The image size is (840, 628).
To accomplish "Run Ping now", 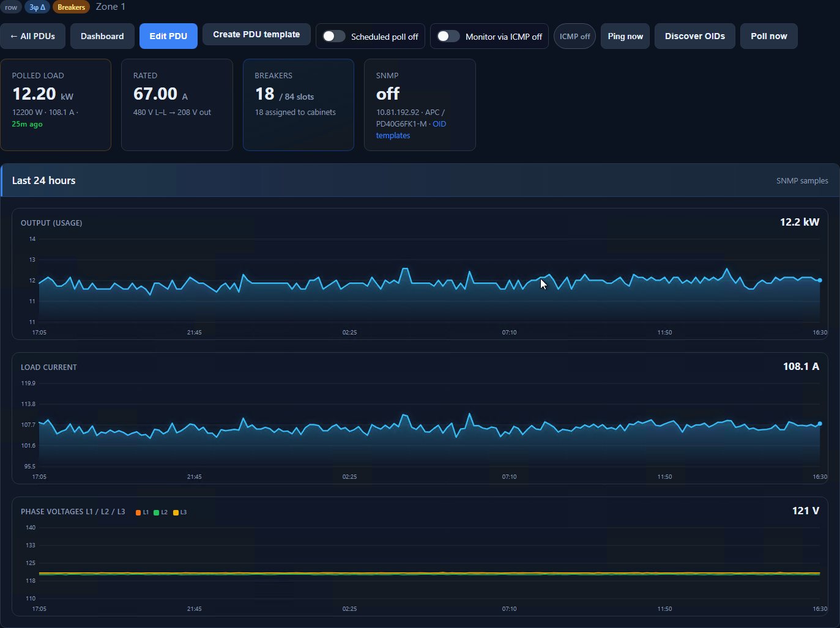I will pos(625,36).
